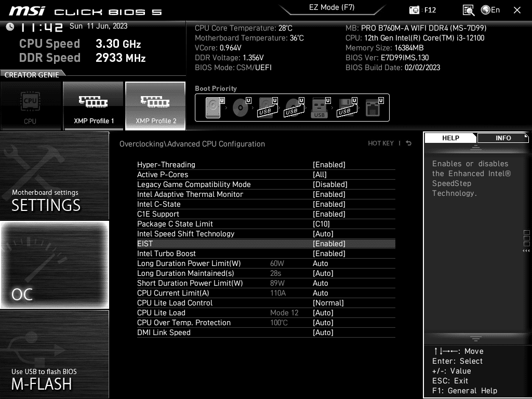Select the USB hard disk boot icon
The height and width of the screenshot is (399, 532).
tap(268, 108)
